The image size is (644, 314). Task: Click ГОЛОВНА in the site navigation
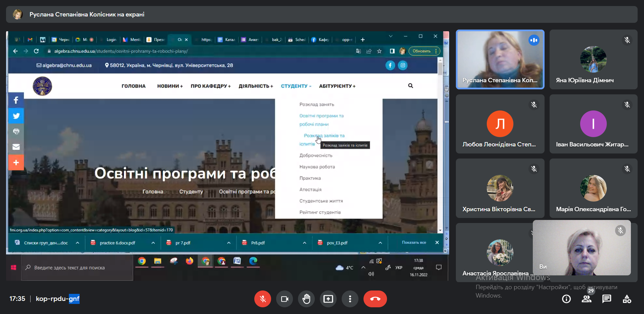[133, 86]
